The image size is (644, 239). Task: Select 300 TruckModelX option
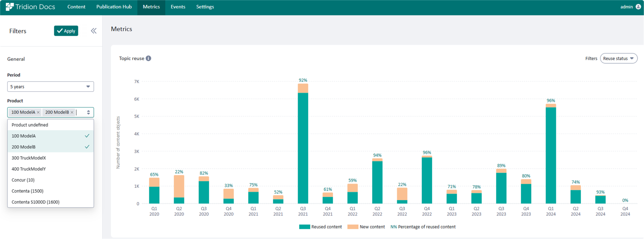[x=50, y=158]
